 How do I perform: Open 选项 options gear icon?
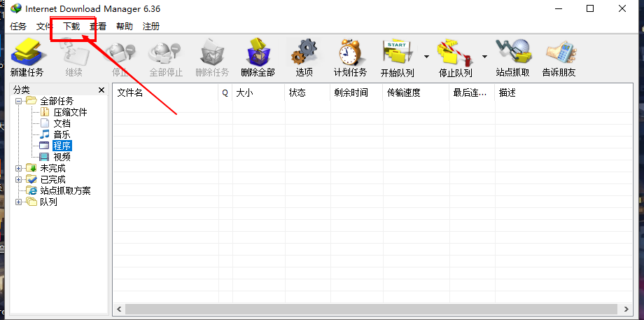(304, 57)
